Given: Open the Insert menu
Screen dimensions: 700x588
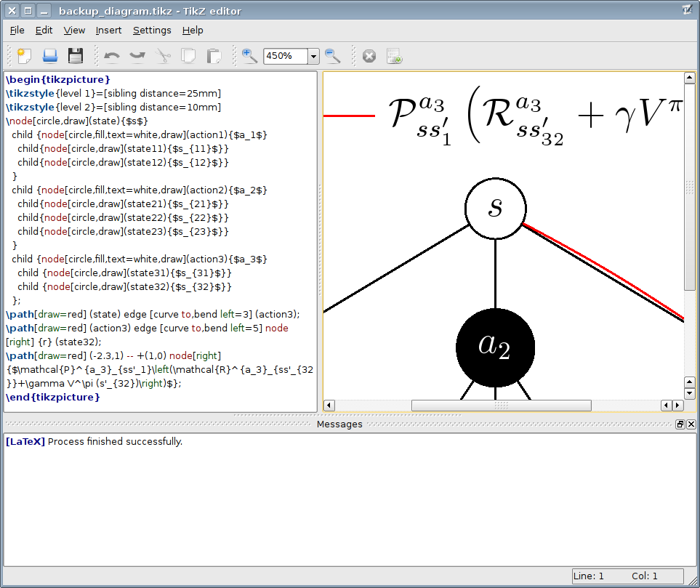Looking at the screenshot, I should pyautogui.click(x=108, y=31).
